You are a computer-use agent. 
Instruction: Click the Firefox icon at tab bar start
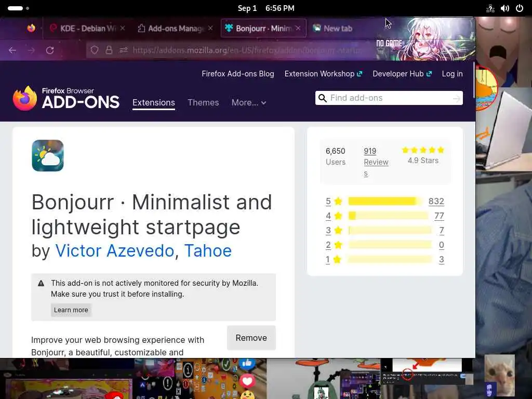pyautogui.click(x=31, y=28)
